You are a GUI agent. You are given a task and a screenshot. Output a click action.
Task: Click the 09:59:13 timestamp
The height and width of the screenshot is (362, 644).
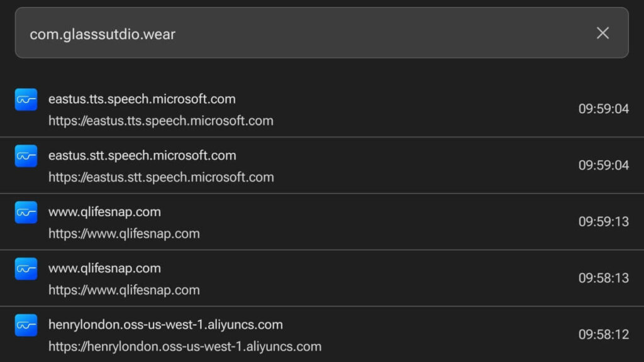coord(603,222)
